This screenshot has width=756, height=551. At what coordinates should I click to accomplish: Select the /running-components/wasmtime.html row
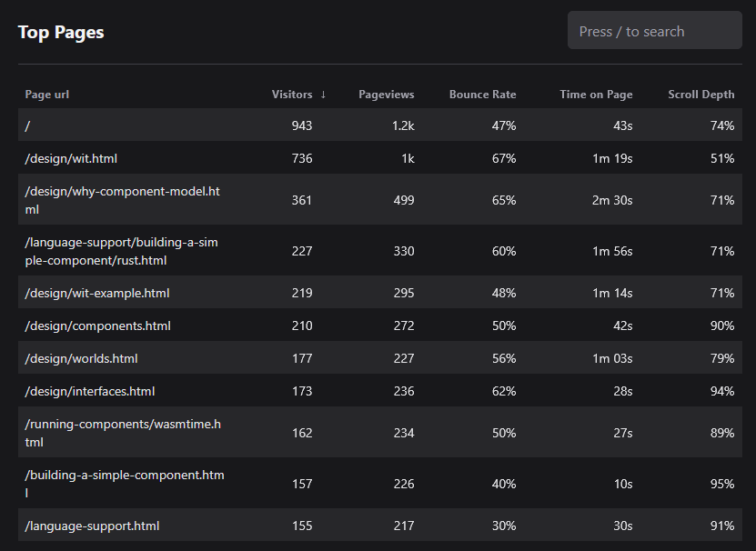[122, 433]
